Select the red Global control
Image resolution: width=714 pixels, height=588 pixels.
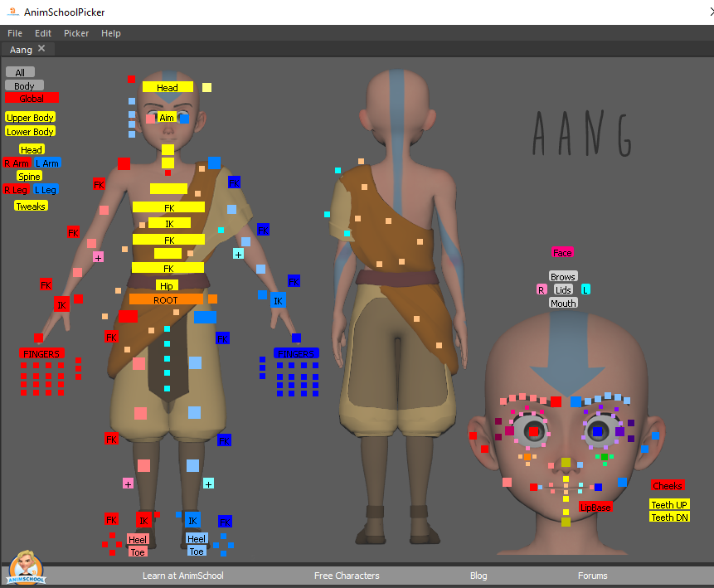tap(32, 98)
